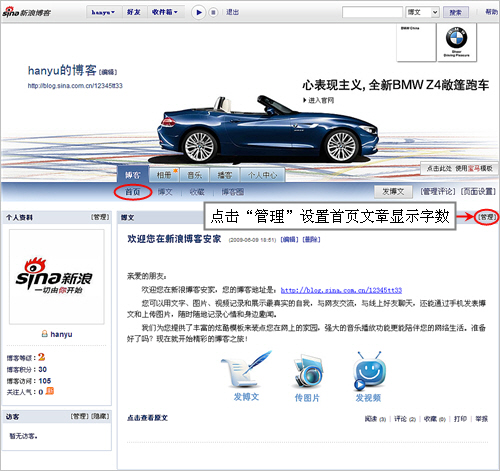500x471 pixels.
Task: Click the BMW China white ad box
Action: click(416, 43)
